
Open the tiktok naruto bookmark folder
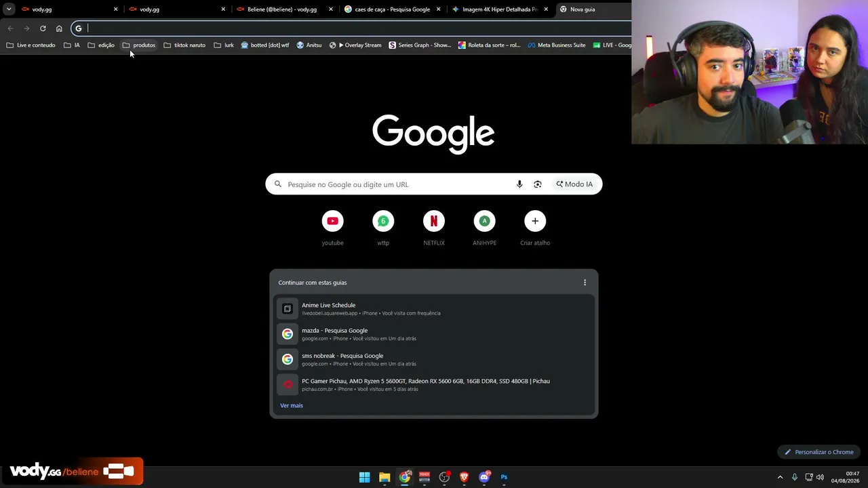184,45
